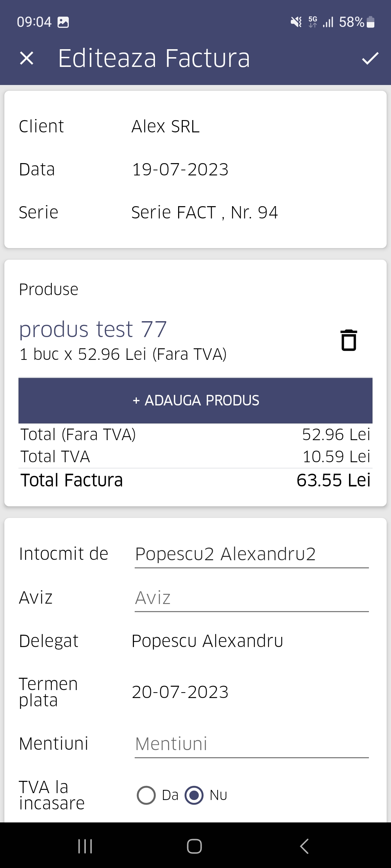The height and width of the screenshot is (868, 391).
Task: Change Termen plata date 20-07-2023
Action: (x=180, y=692)
